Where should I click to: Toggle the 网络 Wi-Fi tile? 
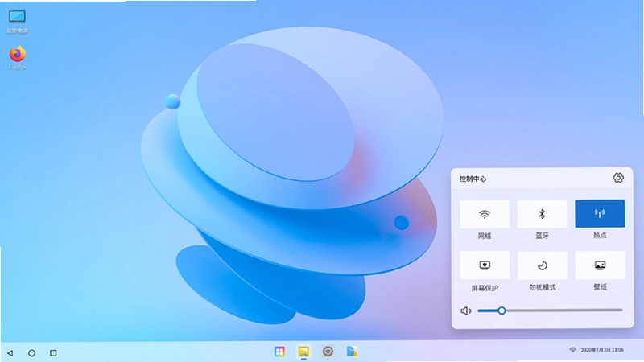tap(485, 214)
